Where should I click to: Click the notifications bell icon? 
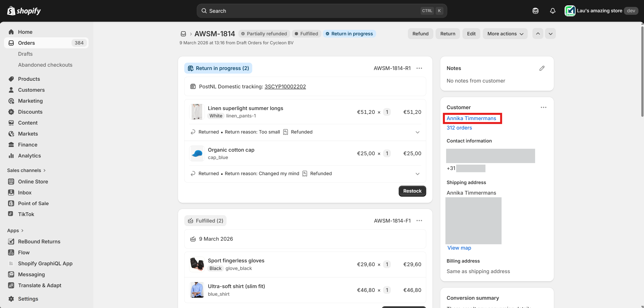553,11
